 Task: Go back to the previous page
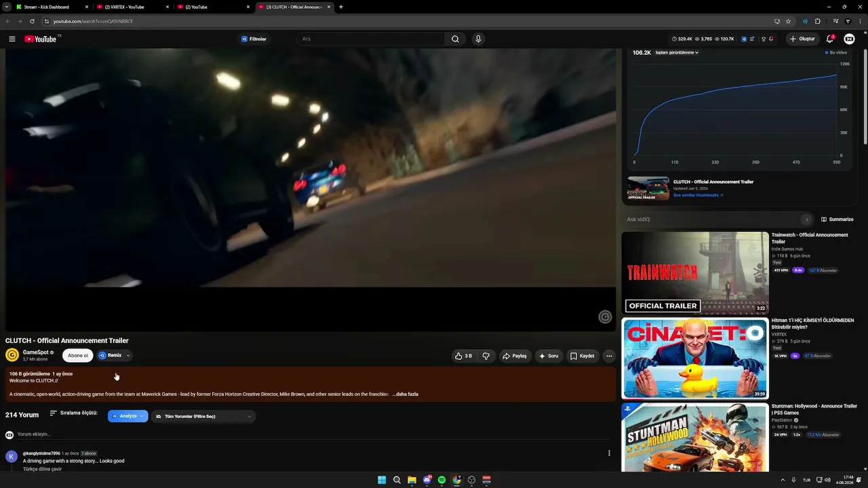[x=8, y=21]
